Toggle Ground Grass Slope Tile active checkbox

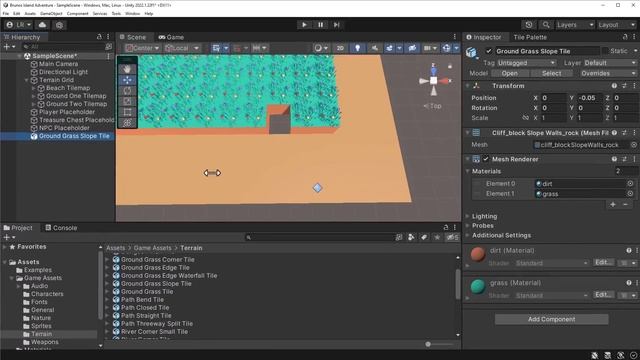click(489, 51)
